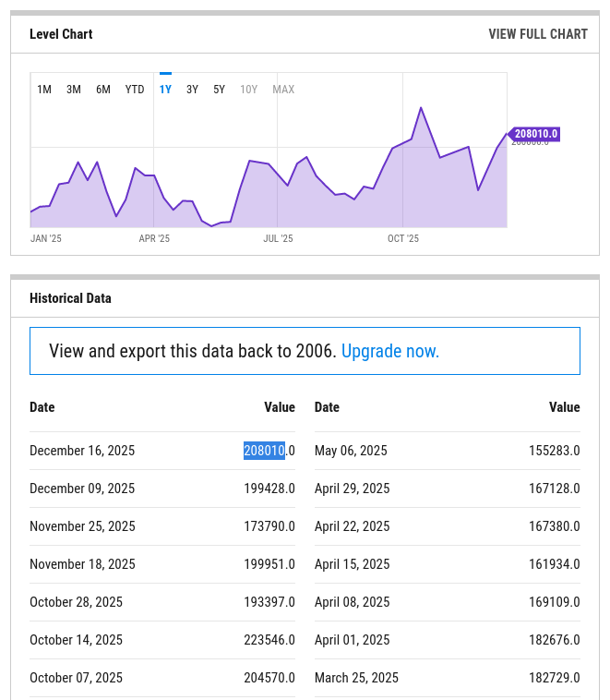Click the Upgrade now link
Screen dimensions: 610x700
click(390, 351)
